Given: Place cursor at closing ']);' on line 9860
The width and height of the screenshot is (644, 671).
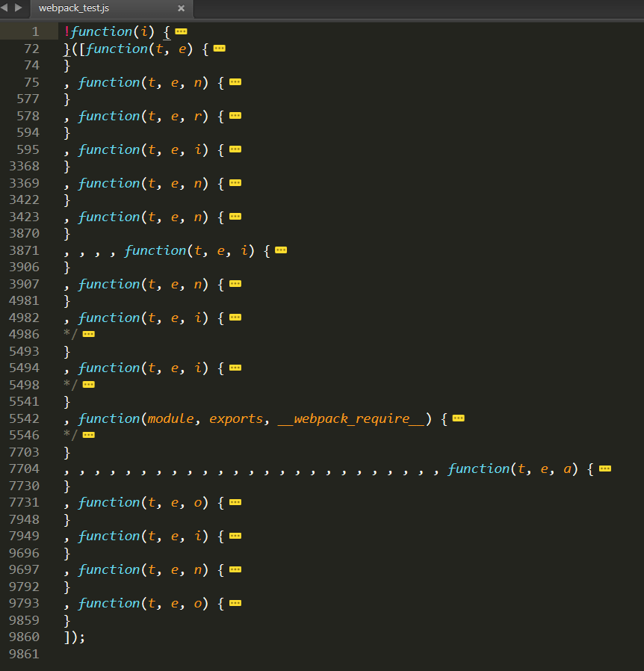Looking at the screenshot, I should (74, 637).
